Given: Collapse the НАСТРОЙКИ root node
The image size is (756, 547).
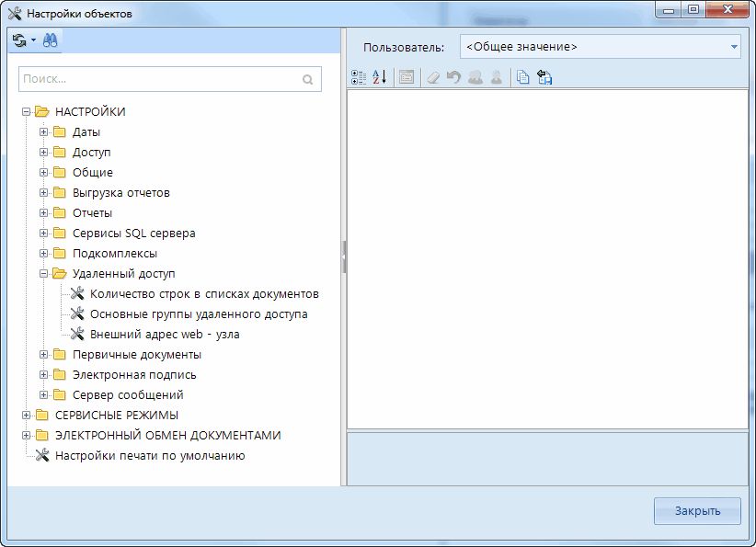Looking at the screenshot, I should tap(26, 112).
